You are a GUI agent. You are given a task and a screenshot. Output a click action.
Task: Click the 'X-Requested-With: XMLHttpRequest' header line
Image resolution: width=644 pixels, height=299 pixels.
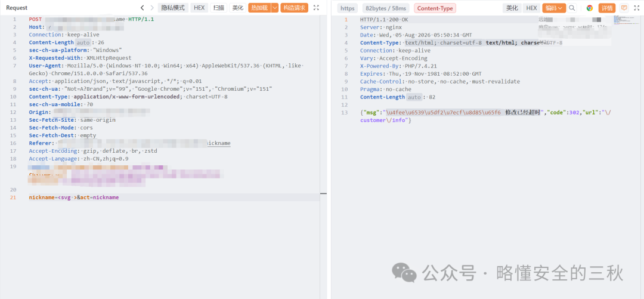click(x=80, y=58)
